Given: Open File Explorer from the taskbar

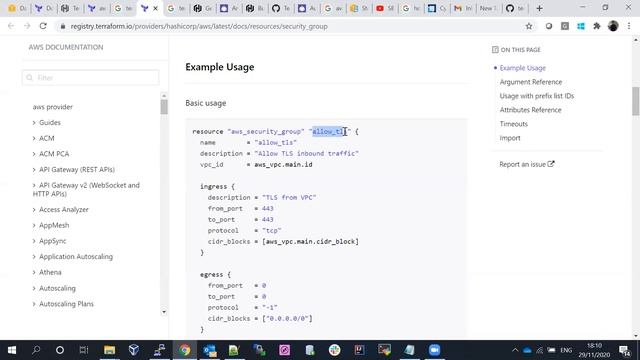Looking at the screenshot, I should 109,350.
